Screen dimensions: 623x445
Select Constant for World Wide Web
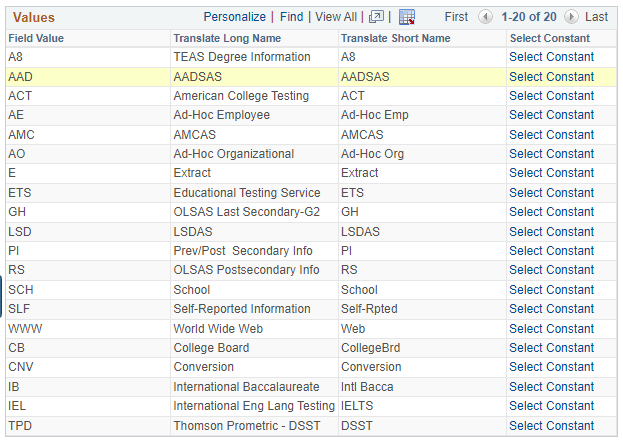pos(551,329)
